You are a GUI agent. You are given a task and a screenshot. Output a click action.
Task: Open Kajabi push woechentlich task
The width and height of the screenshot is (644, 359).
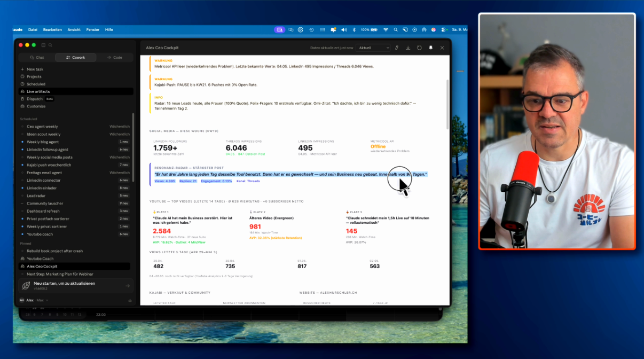[75, 165]
